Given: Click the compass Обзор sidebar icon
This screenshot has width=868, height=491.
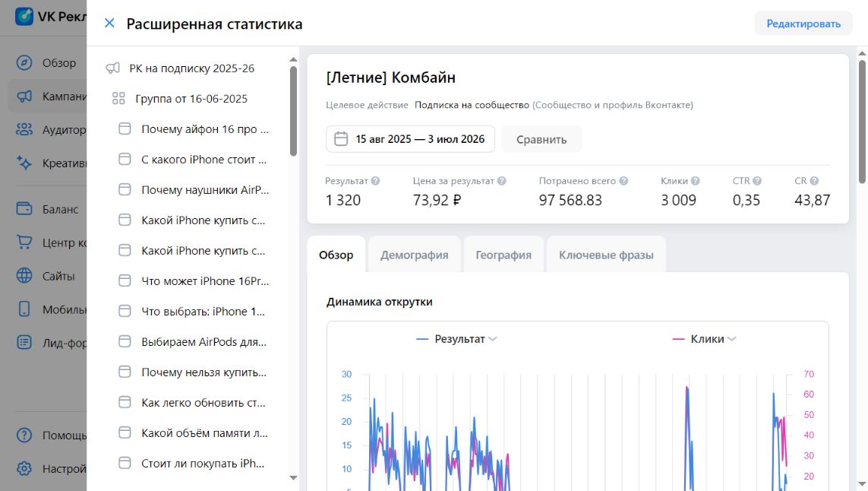Looking at the screenshot, I should coord(24,62).
